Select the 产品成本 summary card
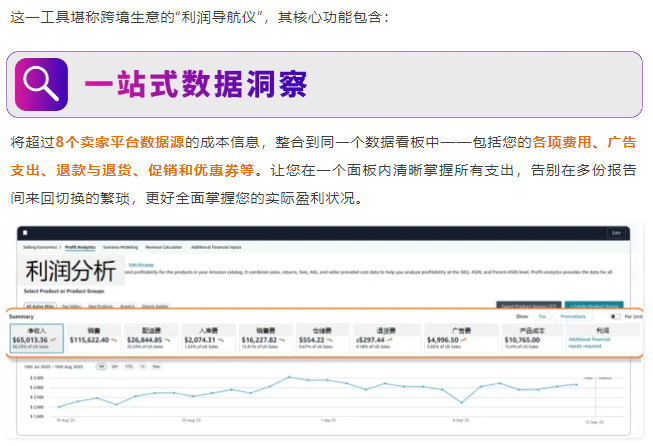This screenshot has height=446, width=653. (525, 338)
